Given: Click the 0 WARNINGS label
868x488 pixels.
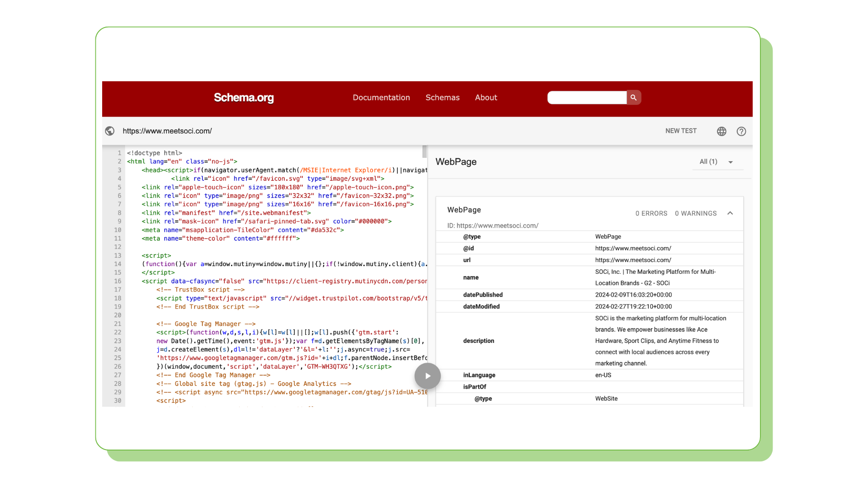Looking at the screenshot, I should 696,213.
